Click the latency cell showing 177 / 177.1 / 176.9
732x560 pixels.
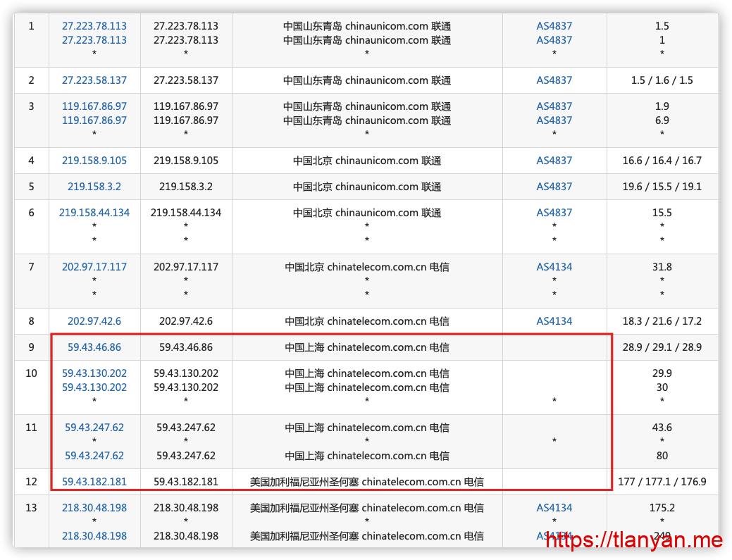pyautogui.click(x=662, y=482)
